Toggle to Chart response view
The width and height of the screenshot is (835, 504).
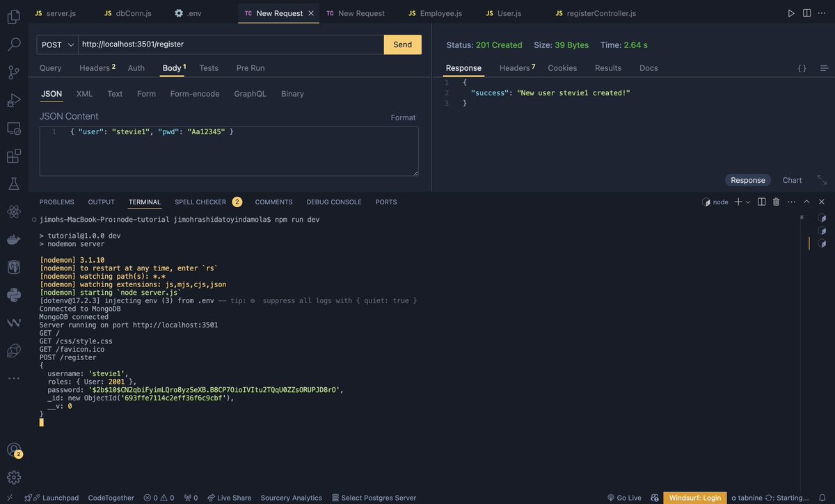coord(793,180)
